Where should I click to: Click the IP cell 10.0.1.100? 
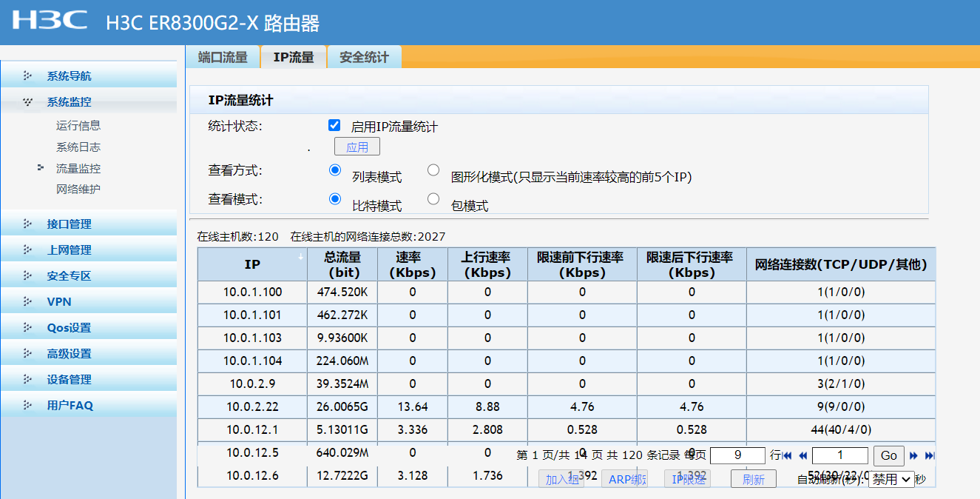tap(253, 292)
